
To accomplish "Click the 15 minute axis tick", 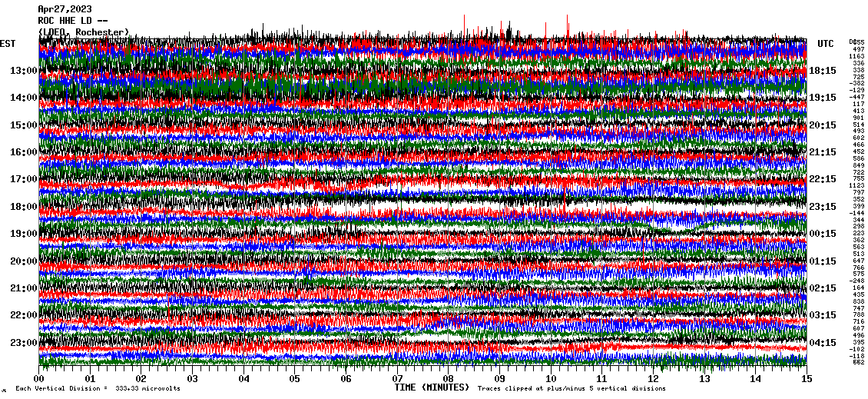I will point(806,379).
